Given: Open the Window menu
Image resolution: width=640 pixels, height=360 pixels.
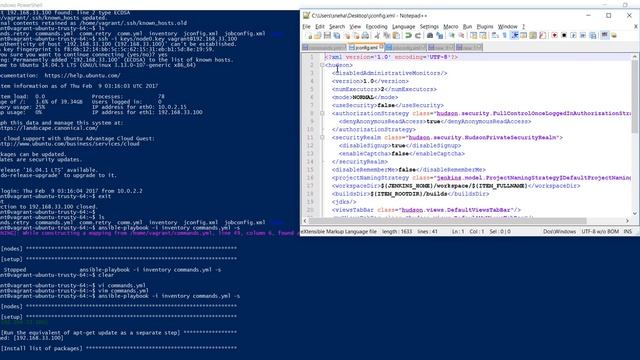Looking at the screenshot, I should pyautogui.click(x=507, y=27).
